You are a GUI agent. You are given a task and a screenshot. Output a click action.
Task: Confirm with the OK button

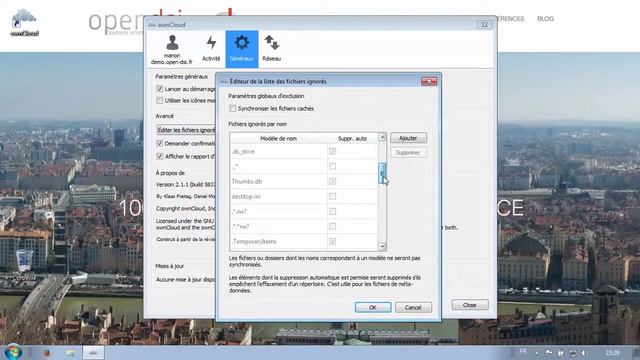click(x=373, y=307)
